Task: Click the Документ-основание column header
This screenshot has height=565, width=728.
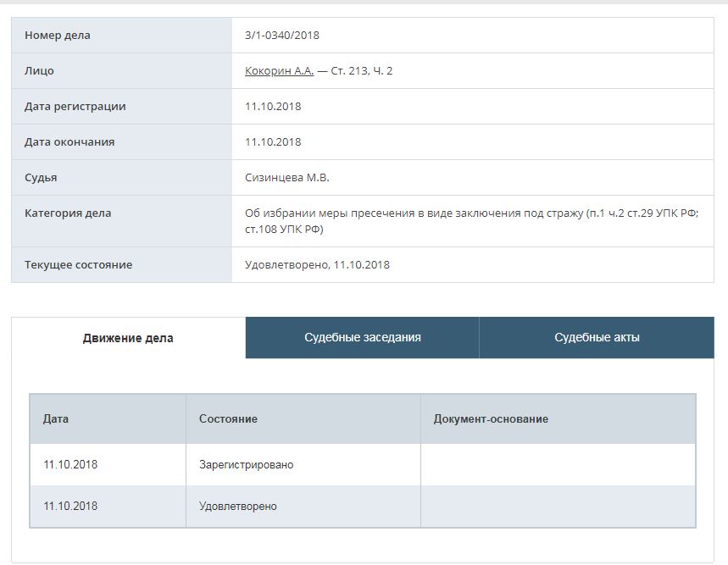Action: tap(491, 419)
